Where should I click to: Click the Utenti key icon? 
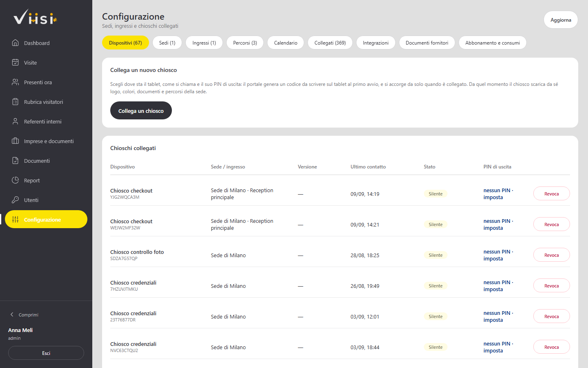tap(16, 200)
